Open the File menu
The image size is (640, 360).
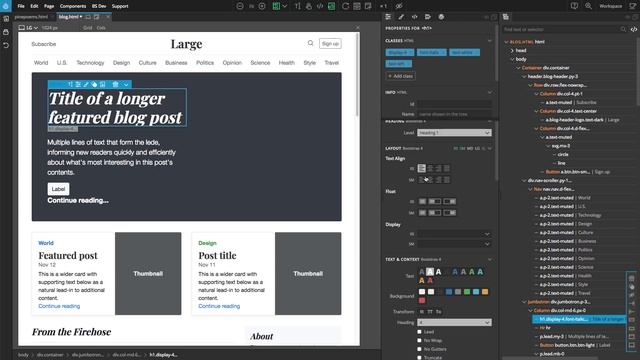coord(21,6)
